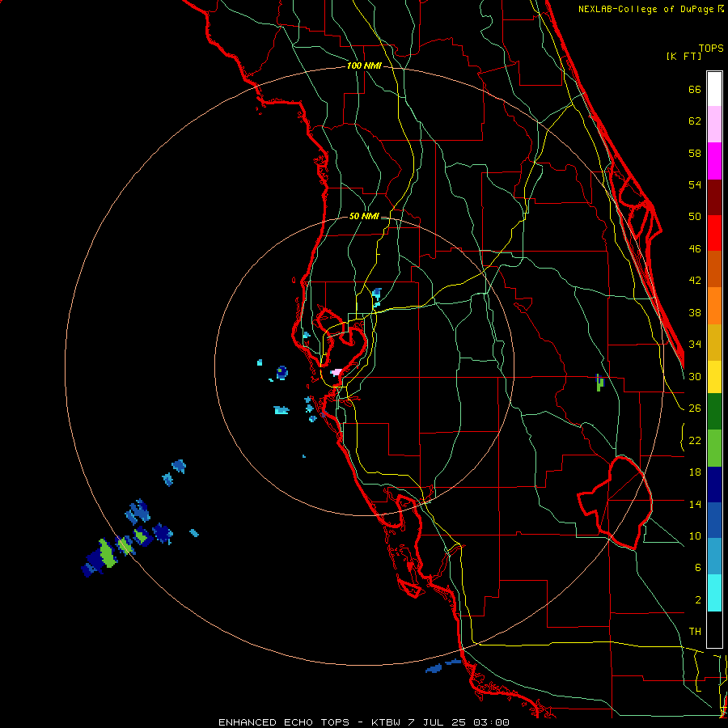Click the small green echo in eastern Florida
The width and height of the screenshot is (728, 728).
pos(600,383)
